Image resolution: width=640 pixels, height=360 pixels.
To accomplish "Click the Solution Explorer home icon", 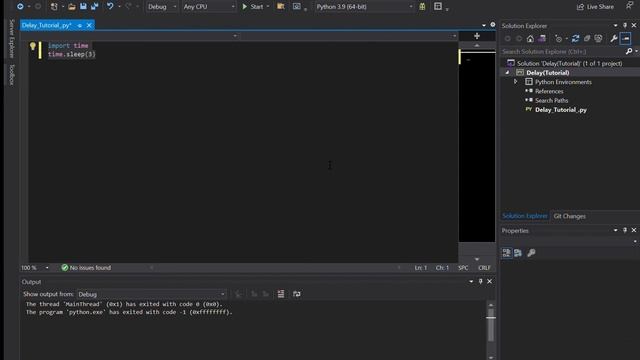I will coord(530,39).
